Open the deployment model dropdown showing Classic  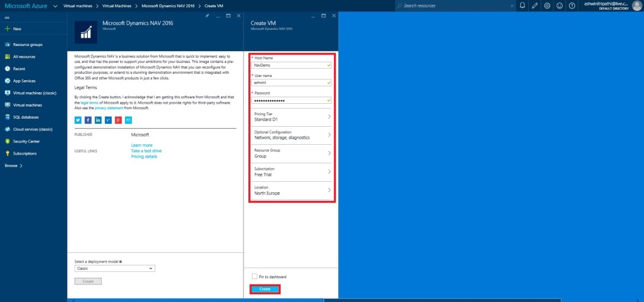tap(115, 269)
